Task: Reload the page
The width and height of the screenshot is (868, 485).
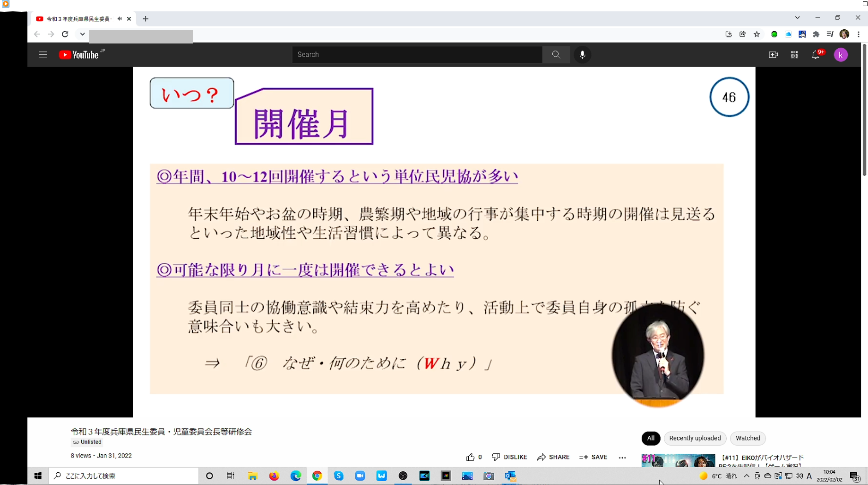Action: 65,34
